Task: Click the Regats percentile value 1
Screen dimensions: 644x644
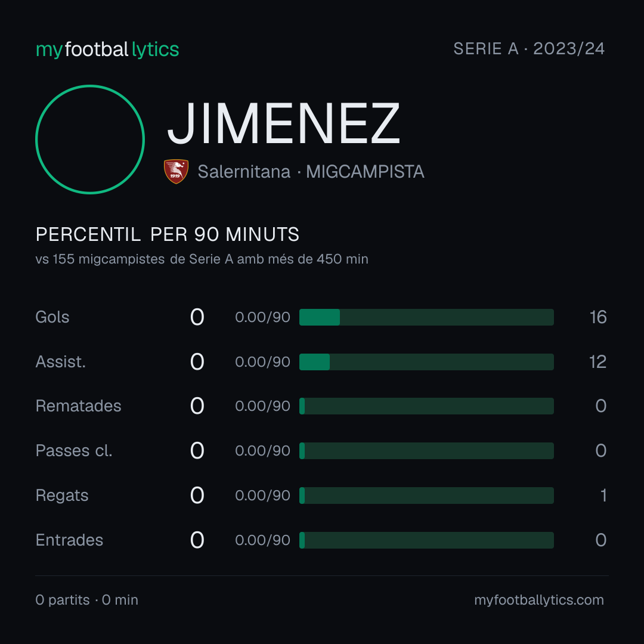Action: tap(603, 496)
